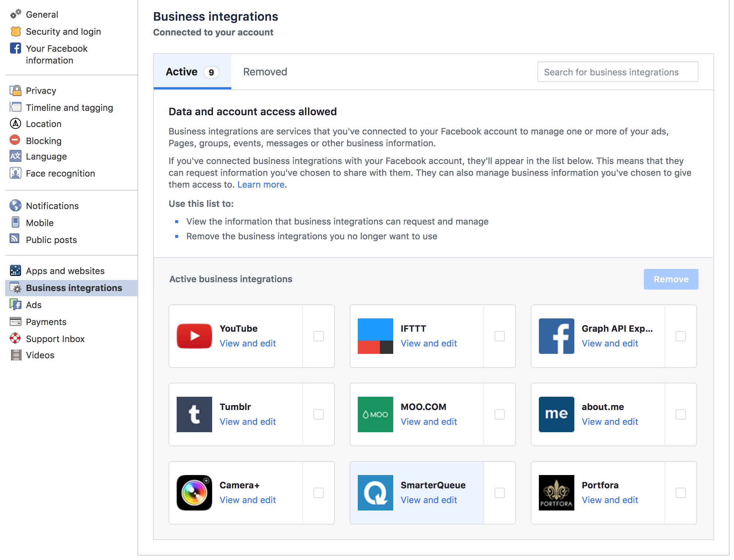Click the Tumblr logo icon

point(194,414)
